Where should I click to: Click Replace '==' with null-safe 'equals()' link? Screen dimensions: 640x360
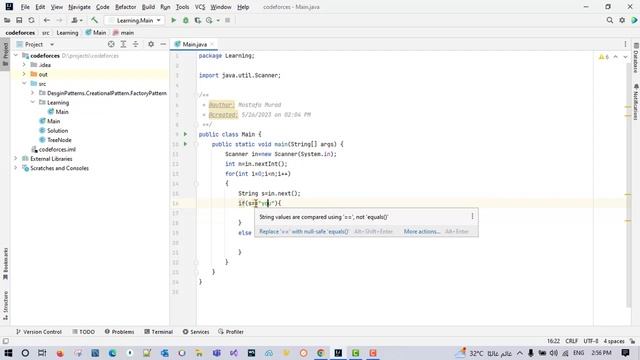pyautogui.click(x=304, y=231)
